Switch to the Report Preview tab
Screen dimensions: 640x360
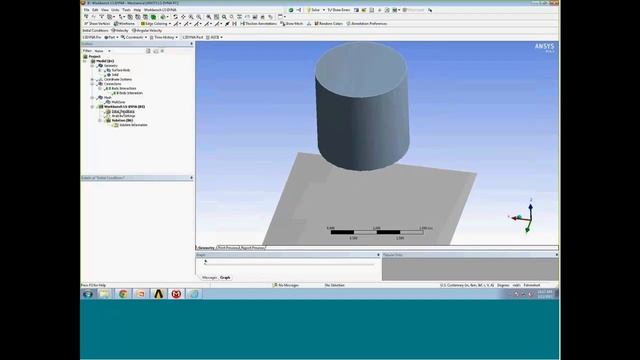(253, 248)
